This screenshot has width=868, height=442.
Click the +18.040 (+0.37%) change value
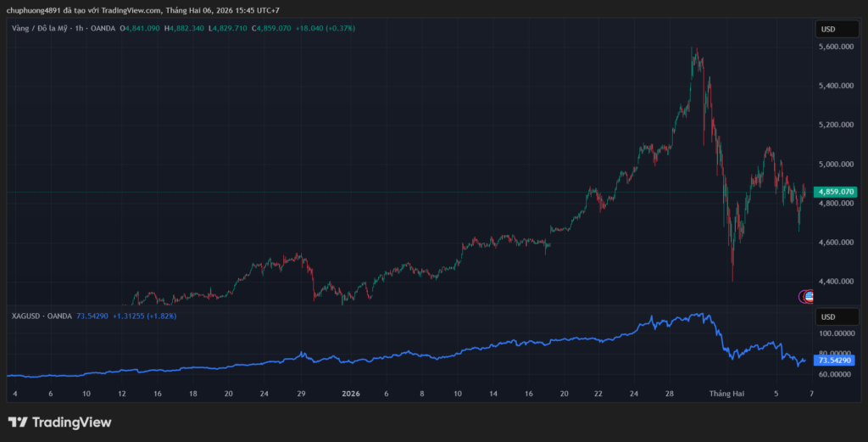tap(325, 28)
